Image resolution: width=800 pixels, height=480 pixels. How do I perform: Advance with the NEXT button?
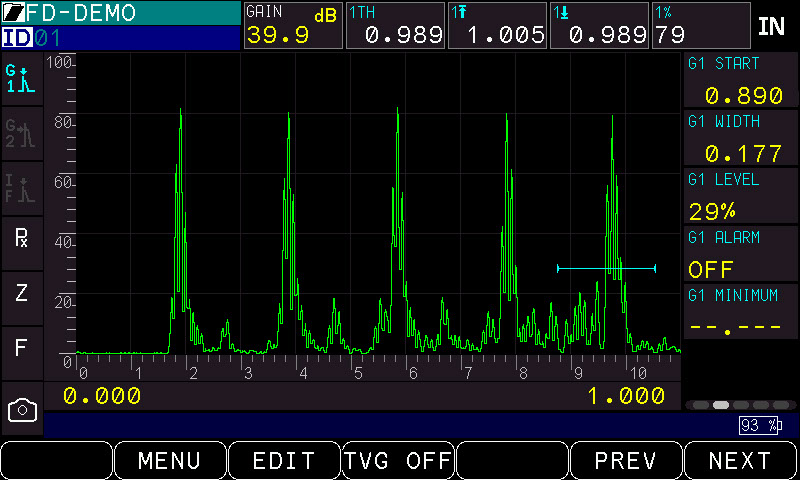[740, 460]
